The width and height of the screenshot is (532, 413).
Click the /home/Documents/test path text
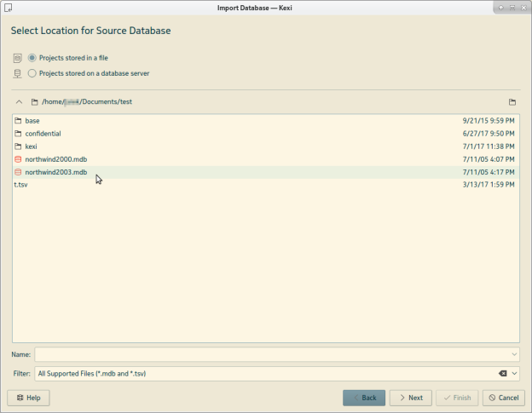click(87, 101)
